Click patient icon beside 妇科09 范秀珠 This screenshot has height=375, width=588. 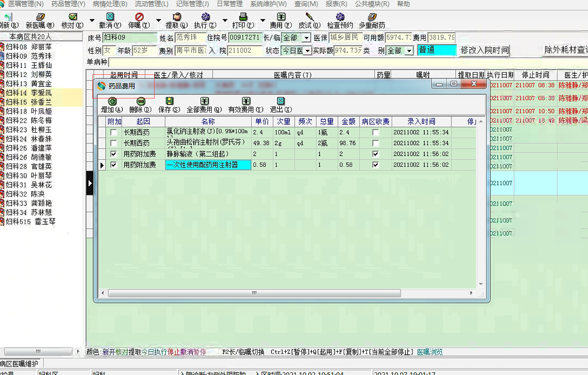[x=2, y=56]
